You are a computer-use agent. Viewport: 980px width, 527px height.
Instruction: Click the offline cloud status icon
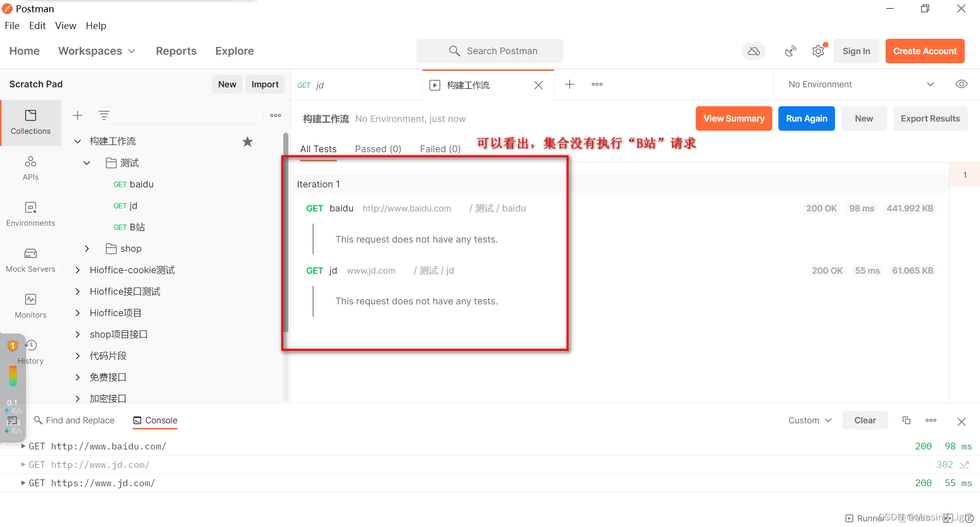click(x=754, y=51)
